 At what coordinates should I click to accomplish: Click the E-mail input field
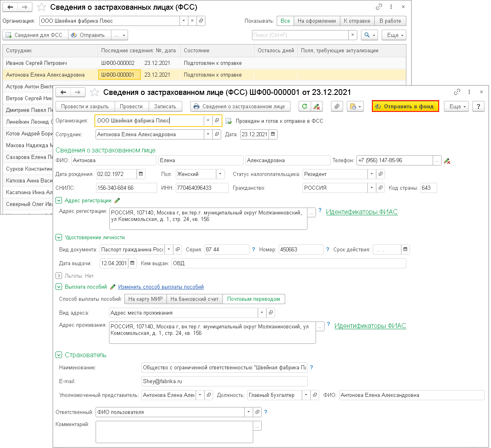coord(224,381)
